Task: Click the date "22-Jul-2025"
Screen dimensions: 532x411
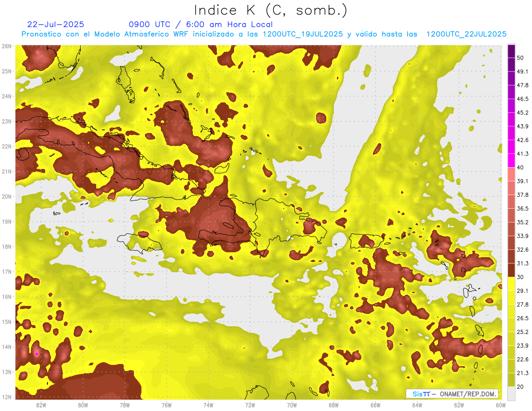Action: 55,24
